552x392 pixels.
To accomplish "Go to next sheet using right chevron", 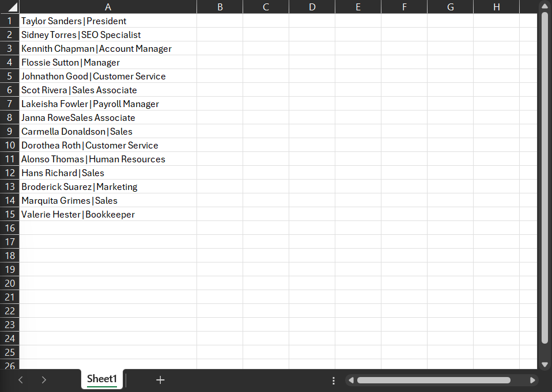I will click(x=44, y=380).
